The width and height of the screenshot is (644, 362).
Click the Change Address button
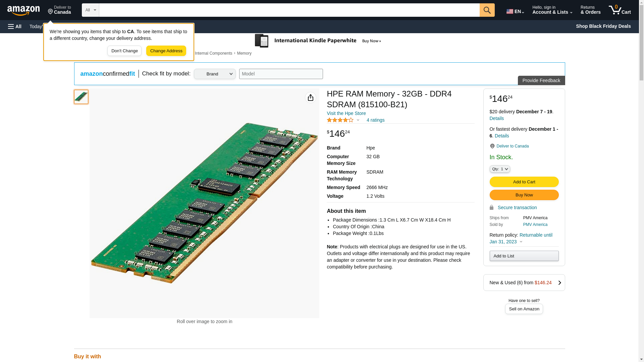[x=166, y=51]
